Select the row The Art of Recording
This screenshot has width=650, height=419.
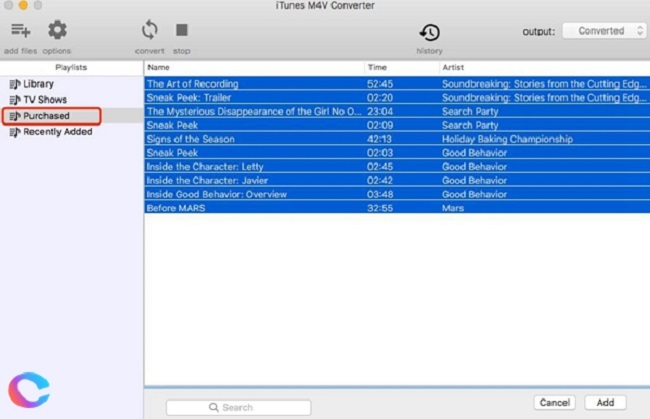tap(397, 84)
